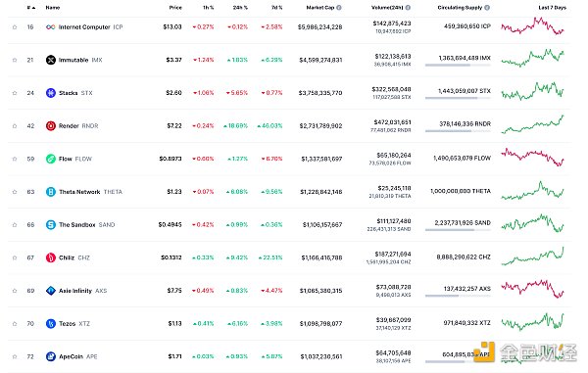Click the Stacks STX logo icon
Image resolution: width=588 pixels, height=373 pixels.
[x=51, y=93]
